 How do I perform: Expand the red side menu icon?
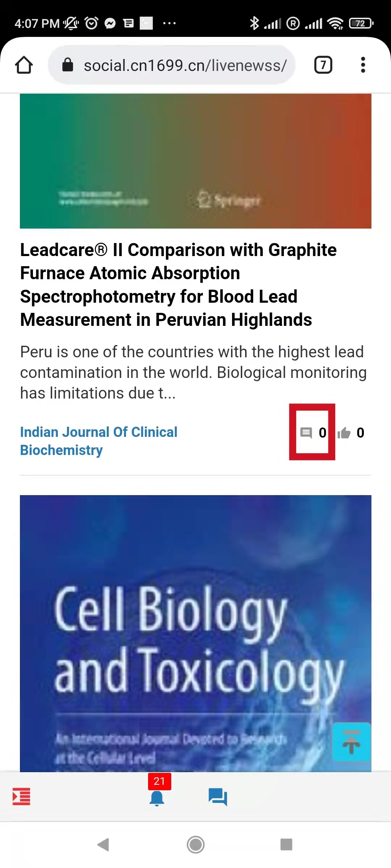pos(21,797)
